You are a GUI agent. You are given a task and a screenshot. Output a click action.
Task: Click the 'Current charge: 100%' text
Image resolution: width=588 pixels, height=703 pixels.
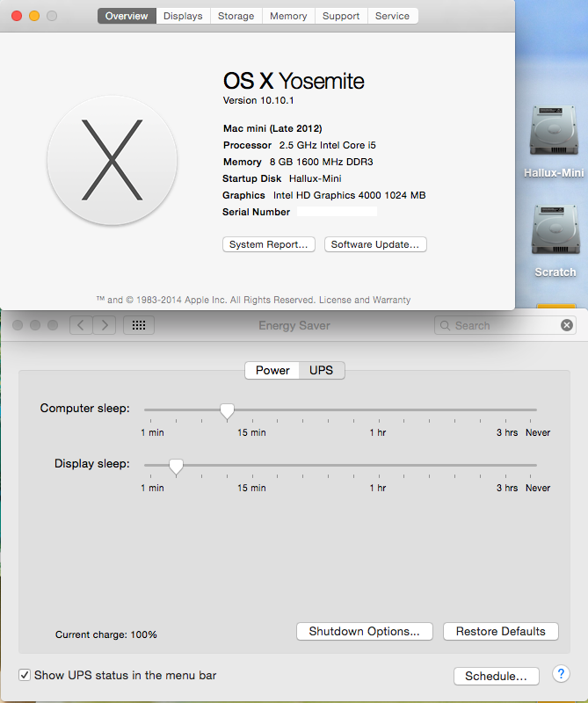(105, 634)
